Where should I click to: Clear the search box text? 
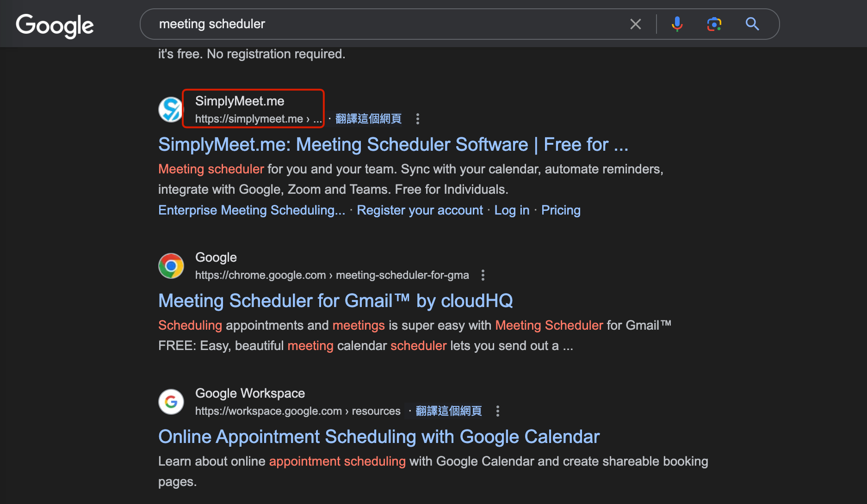pyautogui.click(x=635, y=24)
